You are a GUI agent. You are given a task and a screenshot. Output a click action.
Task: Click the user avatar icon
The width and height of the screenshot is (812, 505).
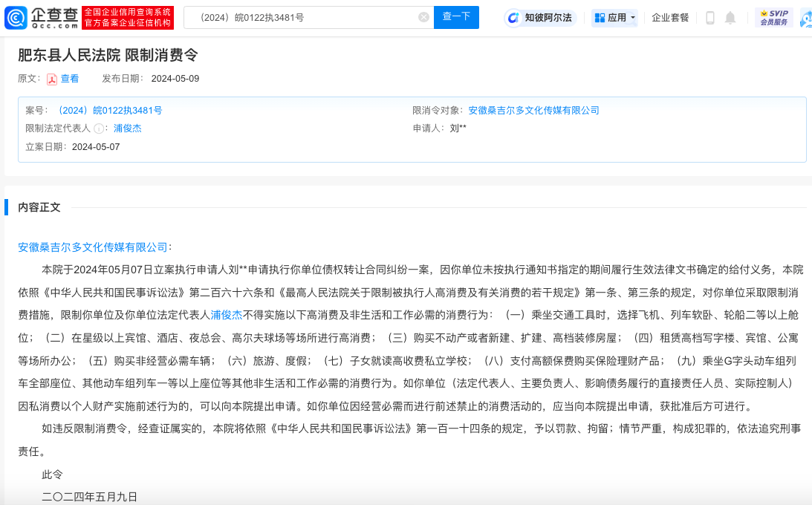point(806,18)
